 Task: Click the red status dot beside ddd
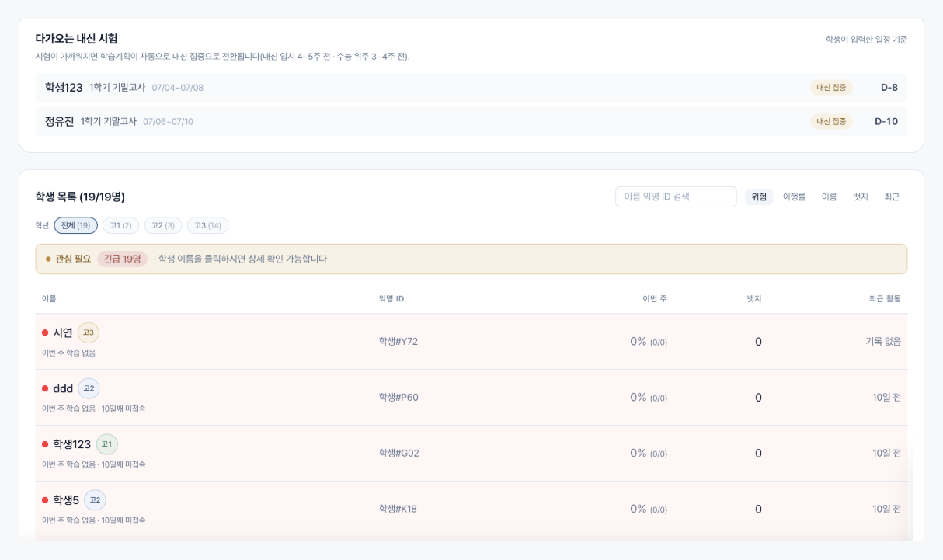coord(45,388)
